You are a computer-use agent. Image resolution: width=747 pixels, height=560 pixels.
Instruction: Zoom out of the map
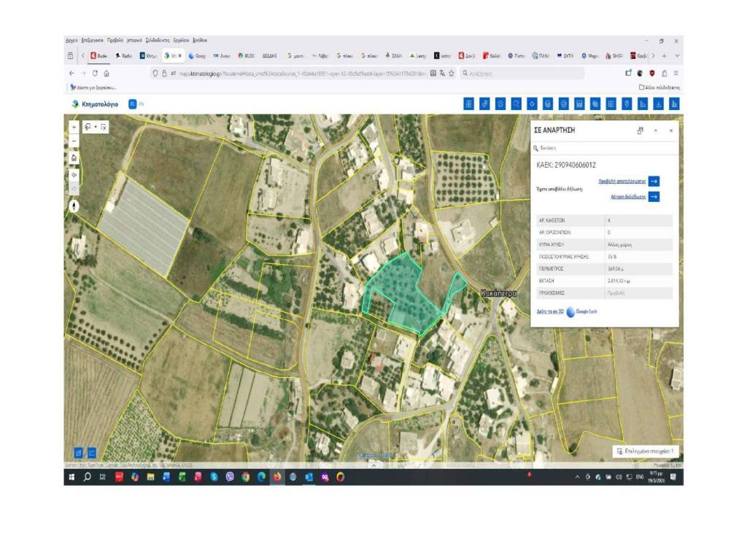tap(74, 141)
